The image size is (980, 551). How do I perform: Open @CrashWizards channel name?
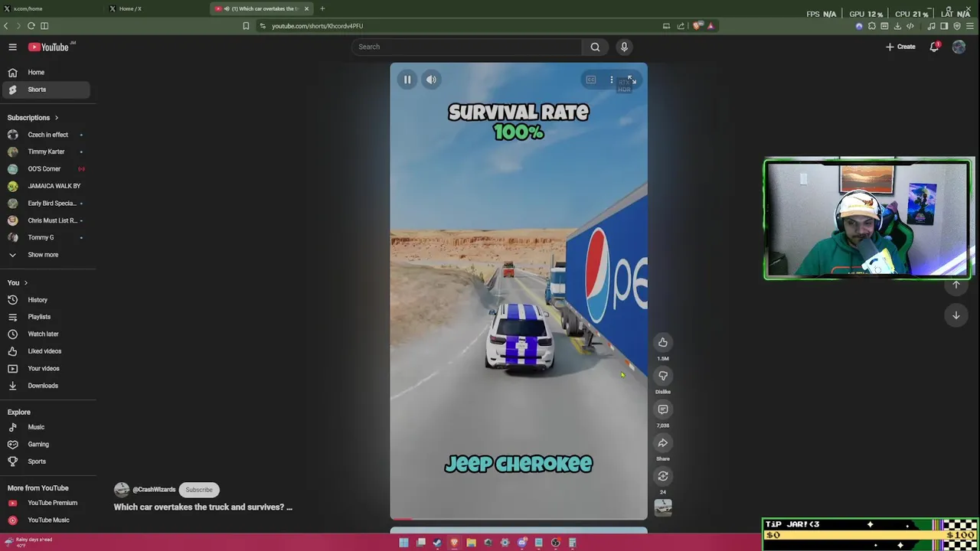(x=154, y=490)
